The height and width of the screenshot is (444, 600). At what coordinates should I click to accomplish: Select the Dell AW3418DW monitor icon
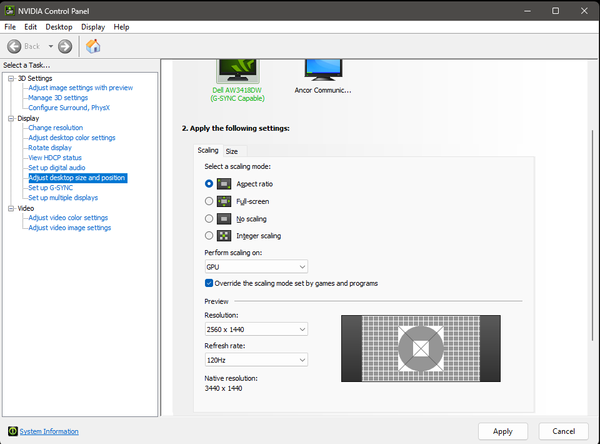point(239,70)
